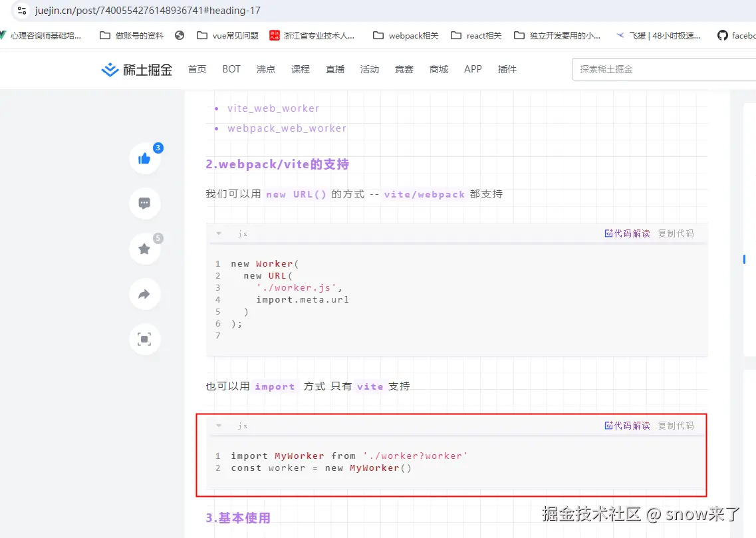Open the webpack_web_worker link
The image size is (756, 538).
(287, 128)
